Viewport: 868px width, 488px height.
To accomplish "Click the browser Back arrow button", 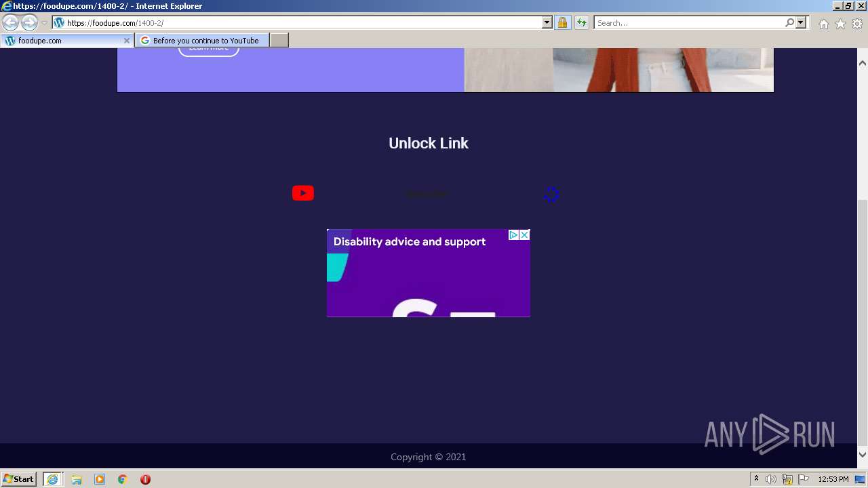I will tap(10, 22).
